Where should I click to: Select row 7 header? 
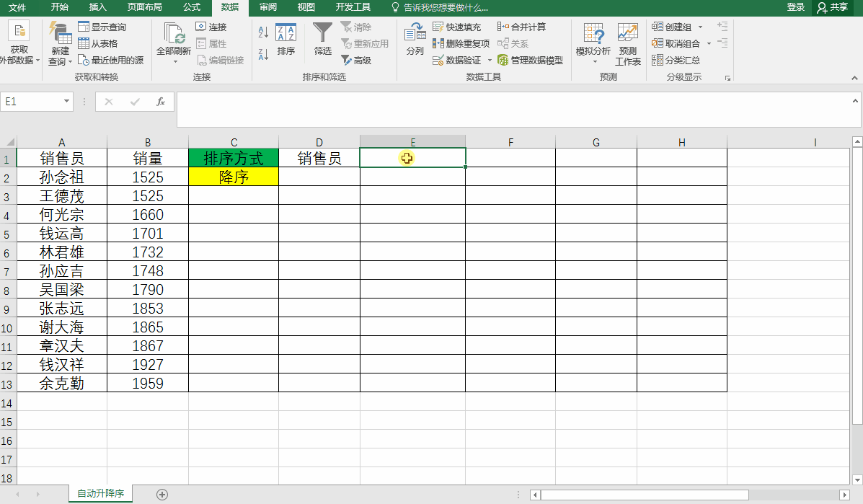(x=8, y=272)
